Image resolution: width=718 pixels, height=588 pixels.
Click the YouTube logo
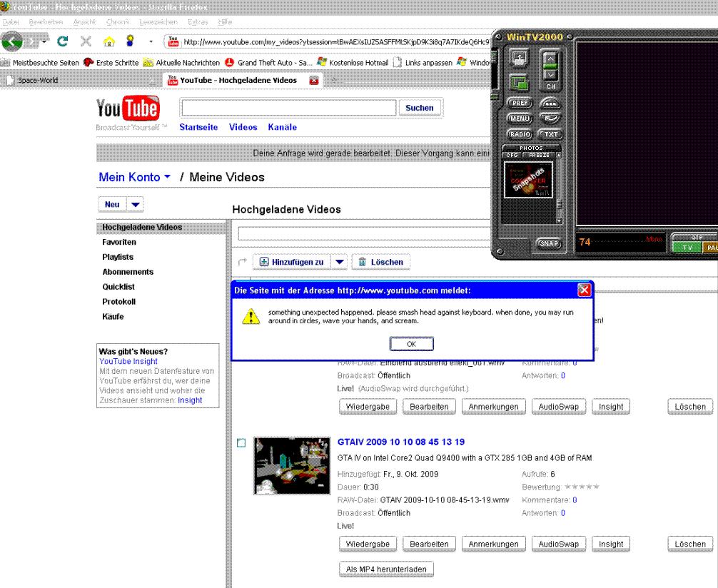click(128, 109)
